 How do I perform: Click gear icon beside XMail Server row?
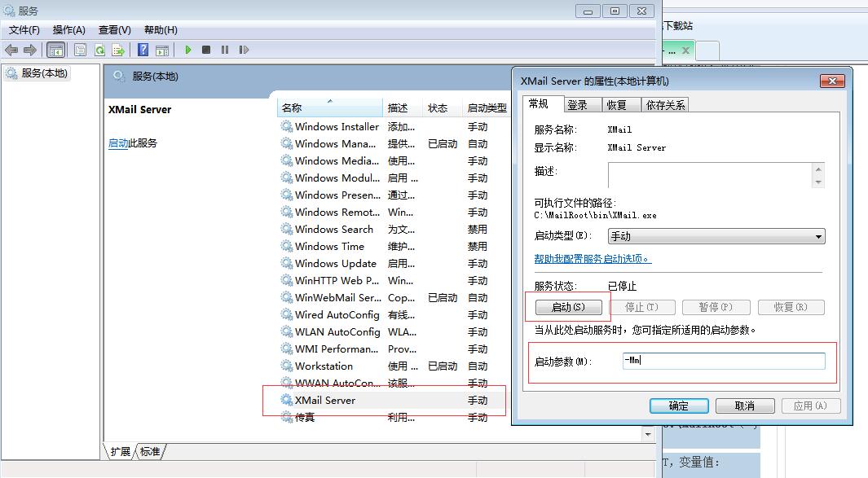[287, 400]
